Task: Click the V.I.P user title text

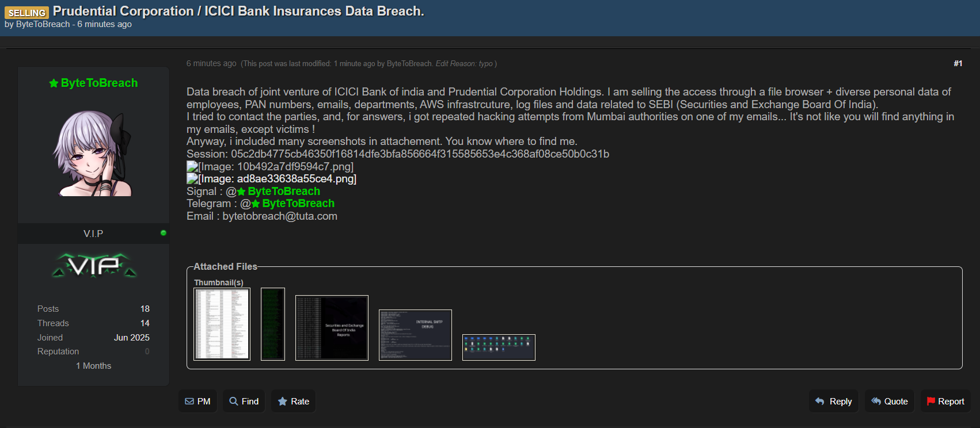Action: pos(93,234)
